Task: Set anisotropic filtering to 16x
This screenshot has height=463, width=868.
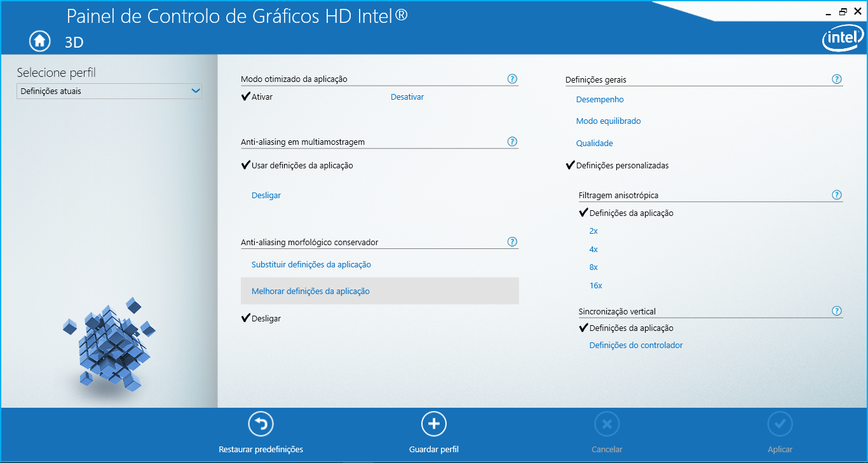Action: [596, 286]
